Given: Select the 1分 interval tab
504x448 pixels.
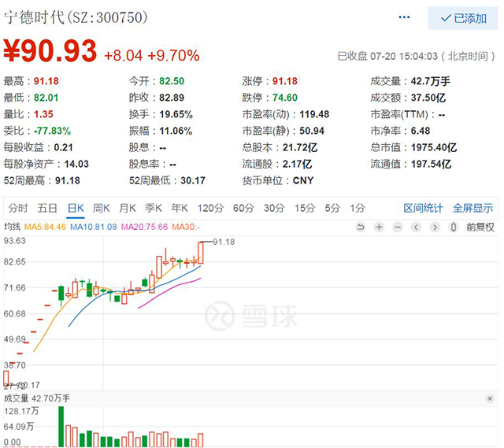Looking at the screenshot, I should pyautogui.click(x=358, y=208).
